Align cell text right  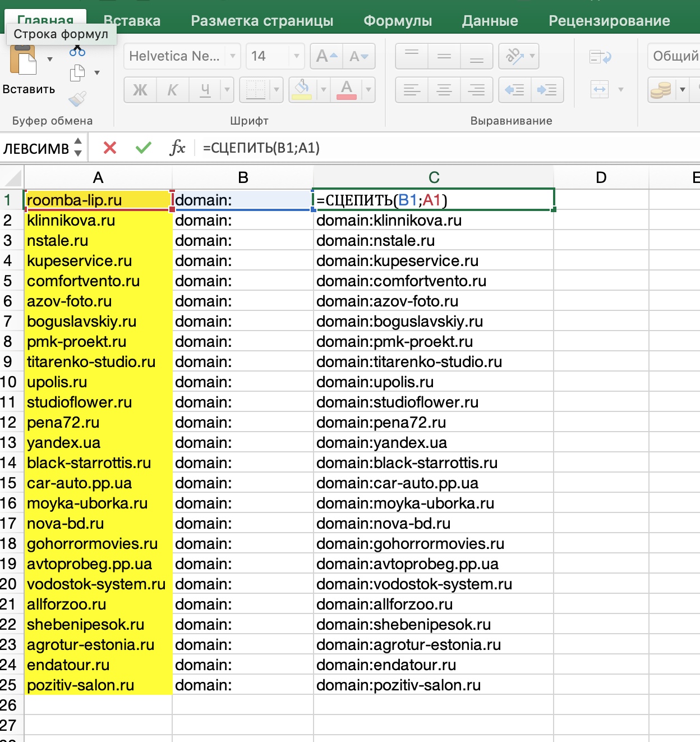(477, 90)
